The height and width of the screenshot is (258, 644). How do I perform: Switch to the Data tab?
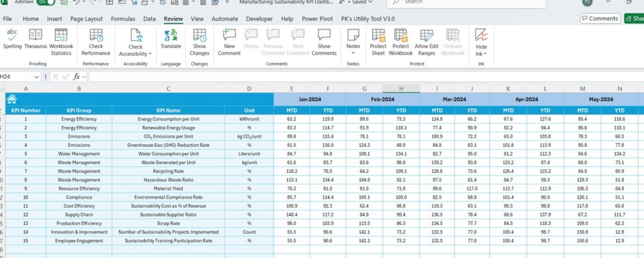tap(150, 18)
